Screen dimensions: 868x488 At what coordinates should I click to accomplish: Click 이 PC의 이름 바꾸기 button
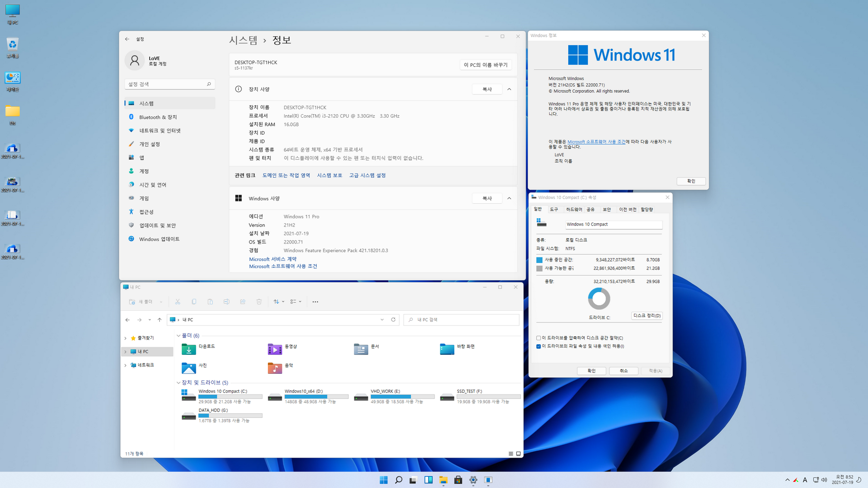[486, 65]
